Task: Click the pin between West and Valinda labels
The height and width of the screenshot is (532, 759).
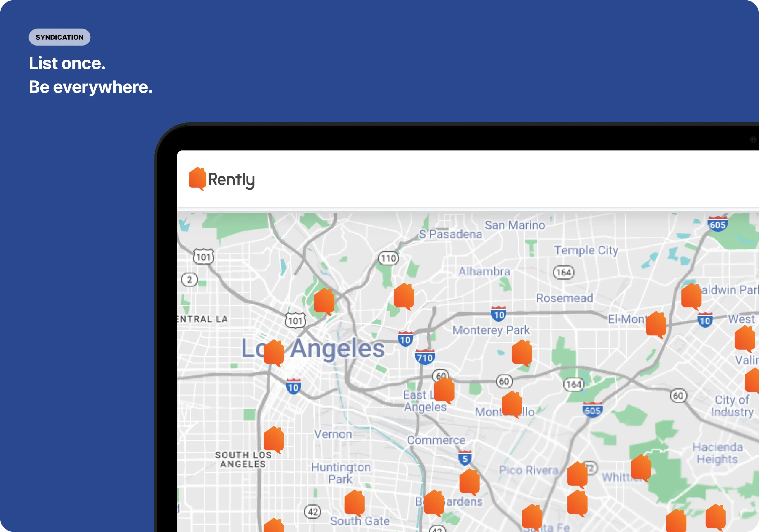Action: click(x=745, y=339)
